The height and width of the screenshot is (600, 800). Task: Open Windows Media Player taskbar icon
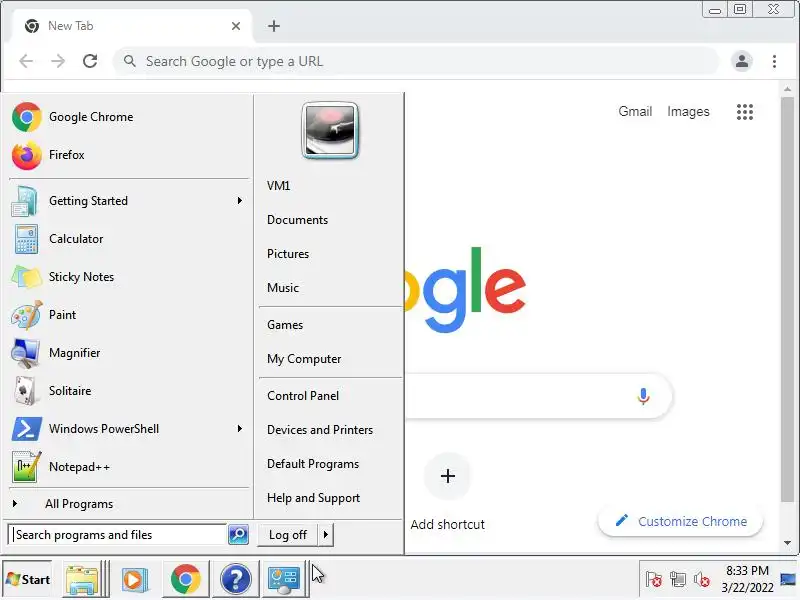(x=135, y=580)
